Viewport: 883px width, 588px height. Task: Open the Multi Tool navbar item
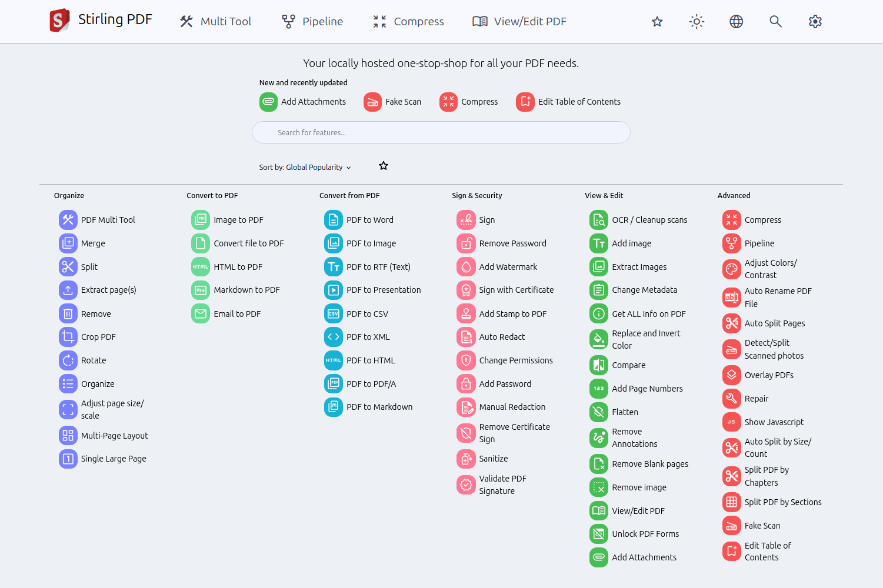coord(216,22)
